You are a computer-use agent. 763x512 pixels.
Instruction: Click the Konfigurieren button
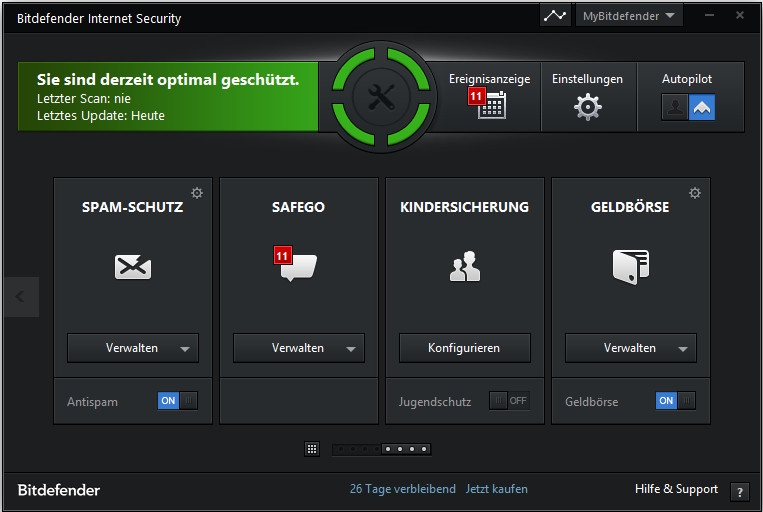464,348
